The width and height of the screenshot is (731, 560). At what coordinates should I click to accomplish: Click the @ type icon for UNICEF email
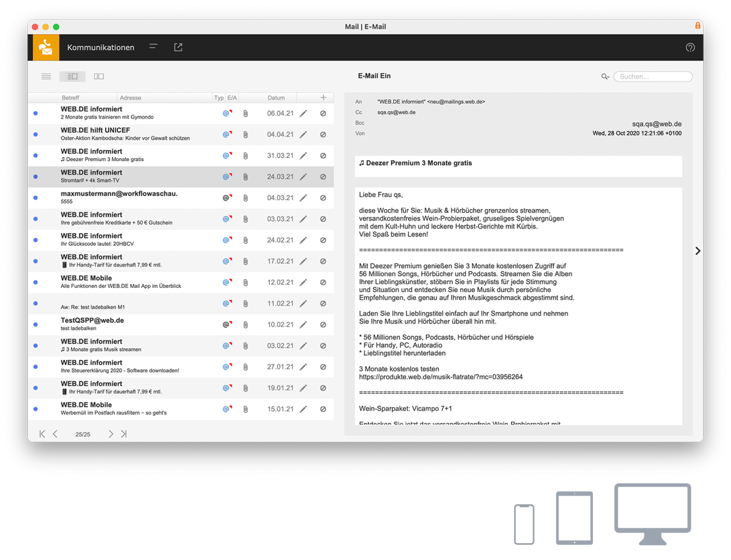pyautogui.click(x=227, y=134)
